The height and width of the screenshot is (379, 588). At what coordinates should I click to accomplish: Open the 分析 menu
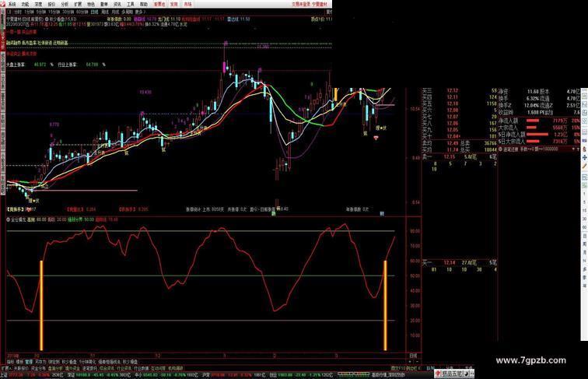click(65, 5)
